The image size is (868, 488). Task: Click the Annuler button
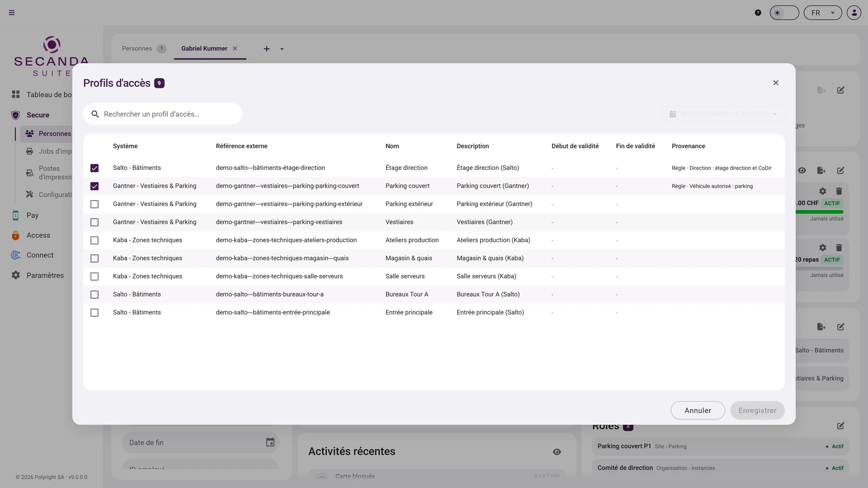click(x=698, y=410)
